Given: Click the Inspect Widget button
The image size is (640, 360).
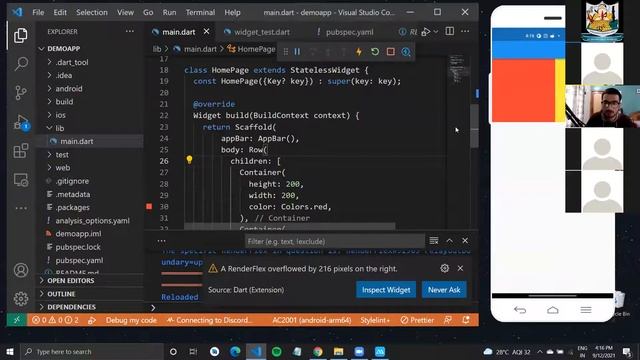Looking at the screenshot, I should [386, 290].
